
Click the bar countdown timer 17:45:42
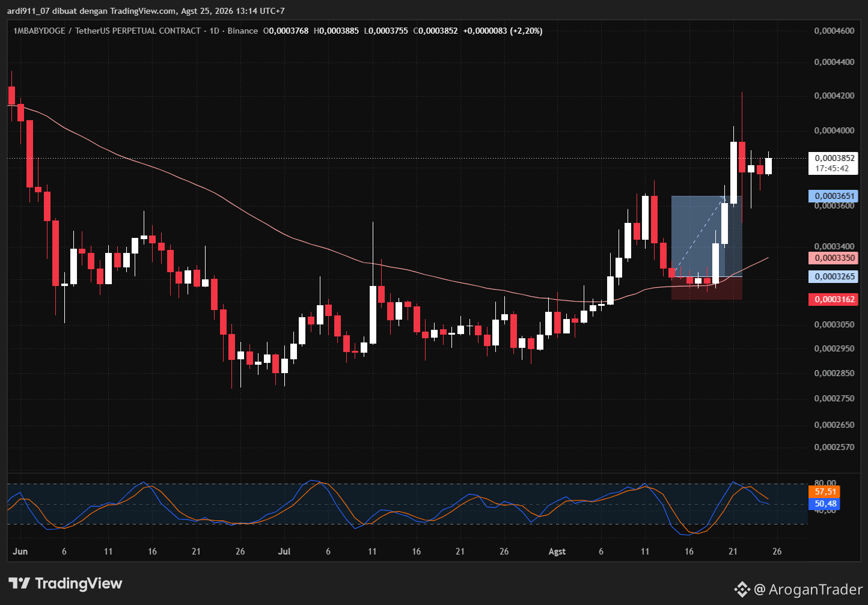click(x=833, y=168)
